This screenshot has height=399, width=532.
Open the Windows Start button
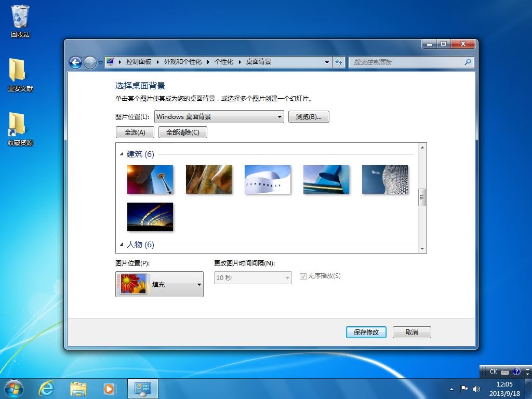click(14, 389)
